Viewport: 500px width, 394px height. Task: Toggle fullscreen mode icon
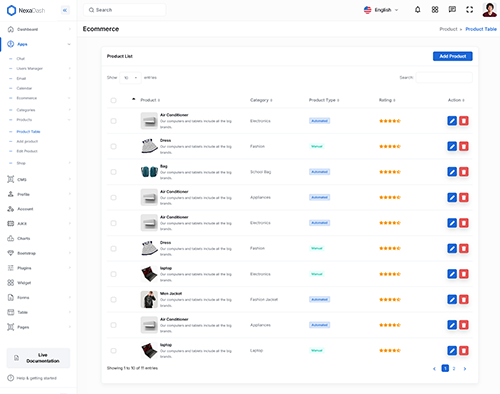pyautogui.click(x=469, y=10)
